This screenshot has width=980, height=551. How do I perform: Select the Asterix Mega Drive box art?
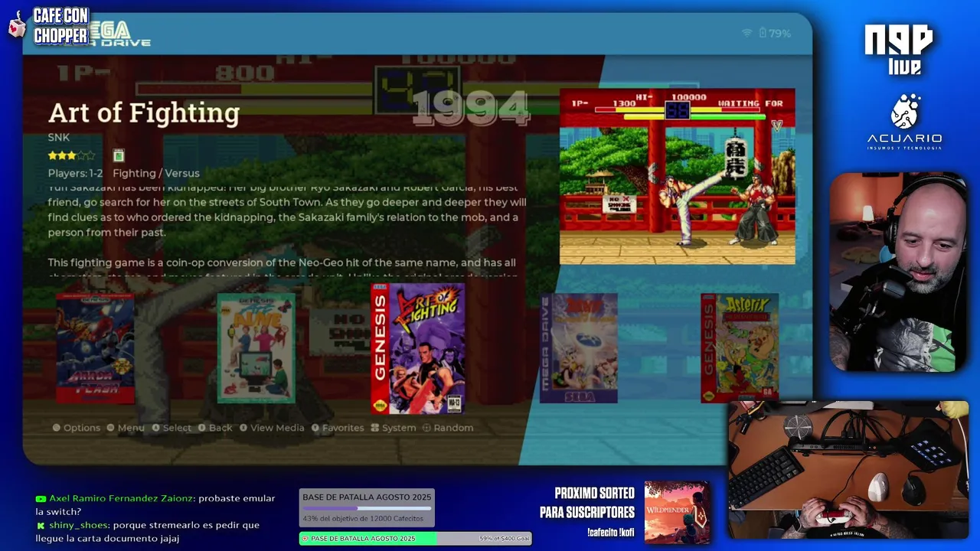tap(578, 348)
